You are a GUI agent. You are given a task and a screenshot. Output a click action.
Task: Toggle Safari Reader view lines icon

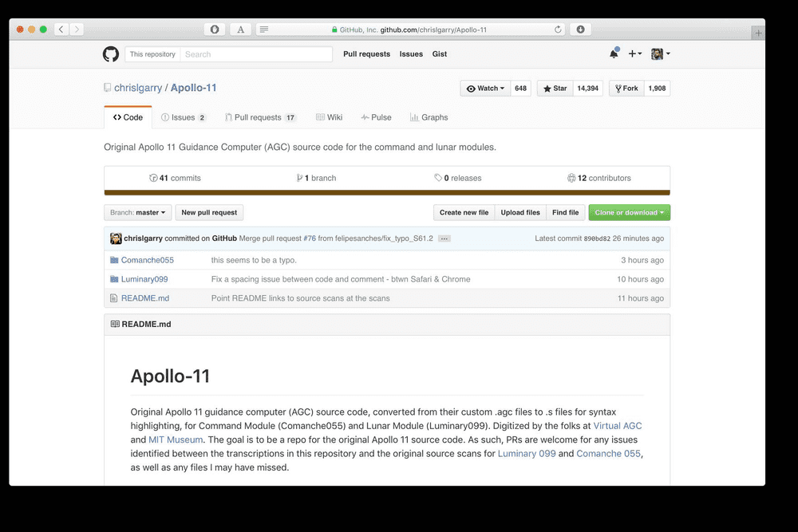coord(263,30)
